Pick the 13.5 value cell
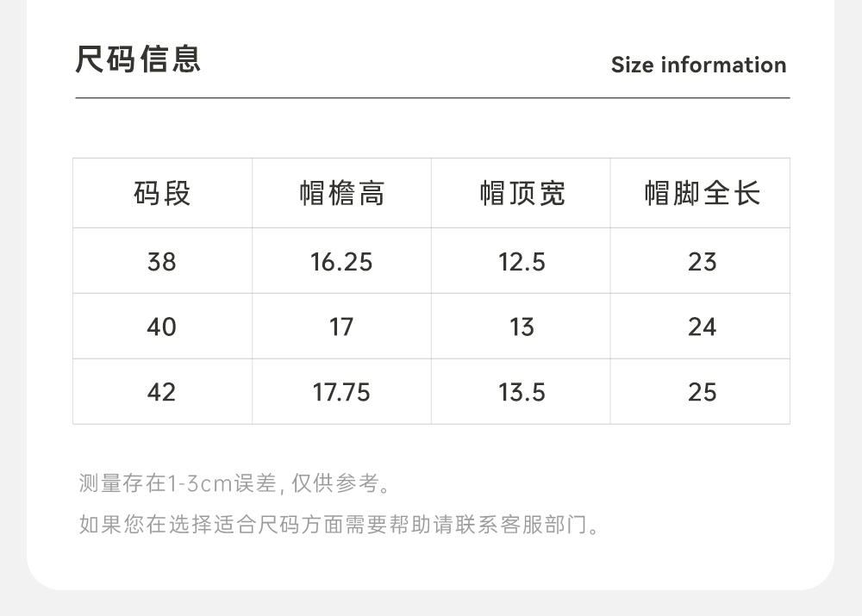This screenshot has height=616, width=862. point(522,392)
